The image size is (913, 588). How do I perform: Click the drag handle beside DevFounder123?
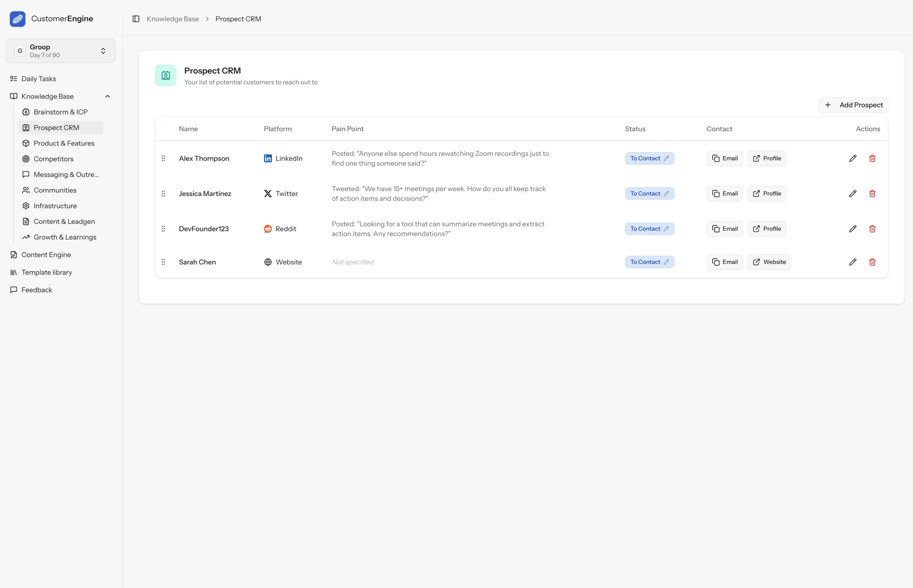pos(163,229)
